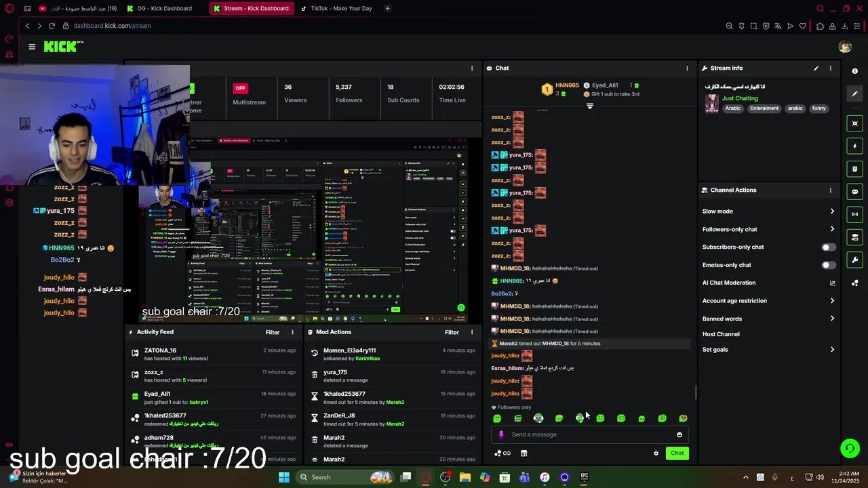Open the Stream info three-dot menu
868x488 pixels.
[x=830, y=68]
